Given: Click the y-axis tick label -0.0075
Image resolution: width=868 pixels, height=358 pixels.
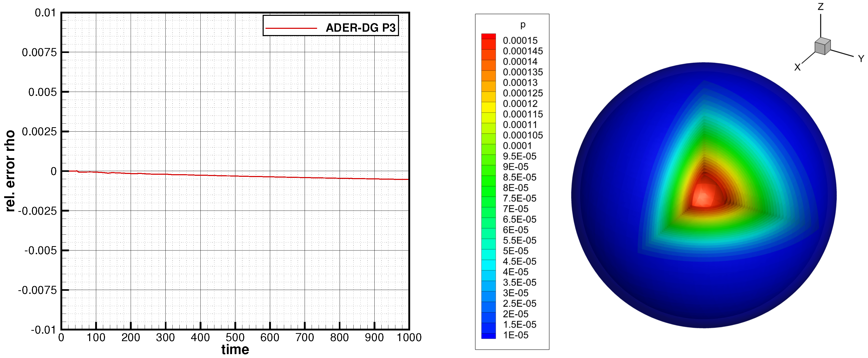Looking at the screenshot, I should 37,290.
